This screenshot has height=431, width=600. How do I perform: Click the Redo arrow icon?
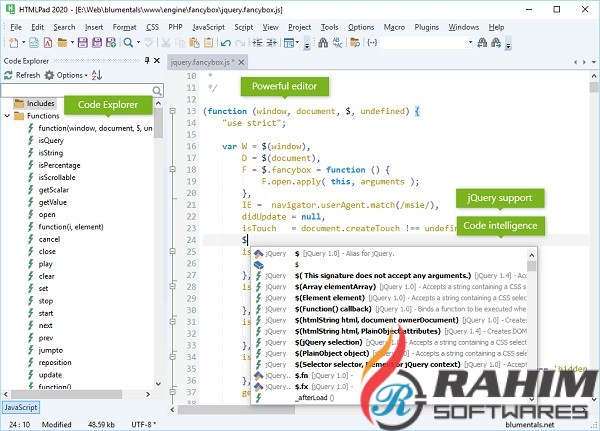(240, 42)
